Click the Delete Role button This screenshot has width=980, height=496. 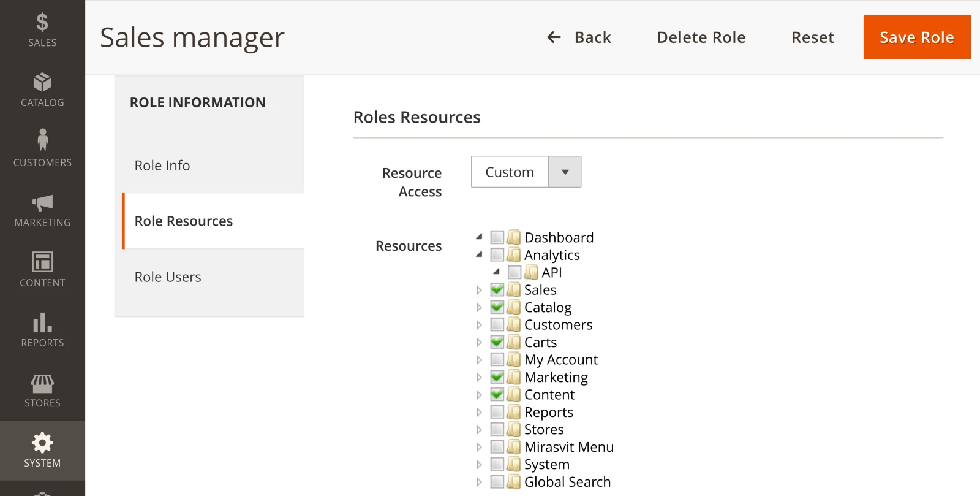click(x=701, y=37)
